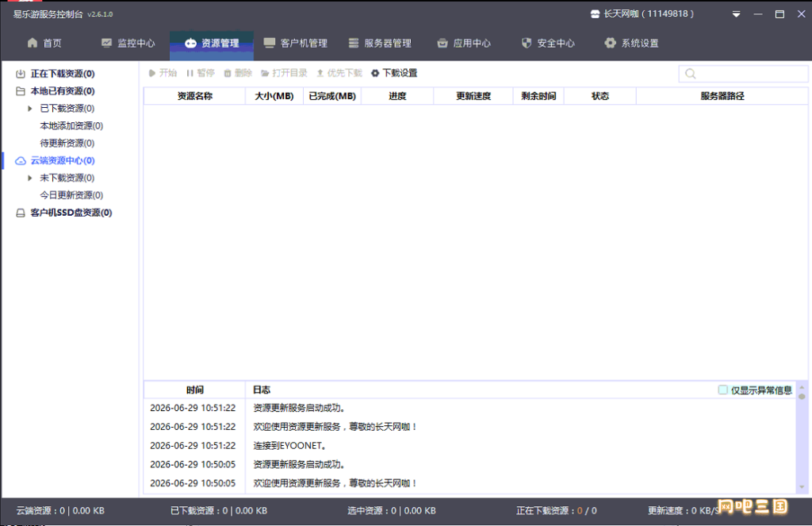Click 正在下载资源 : 0 / 0 status text
Image resolution: width=812 pixels, height=526 pixels.
[x=556, y=510]
